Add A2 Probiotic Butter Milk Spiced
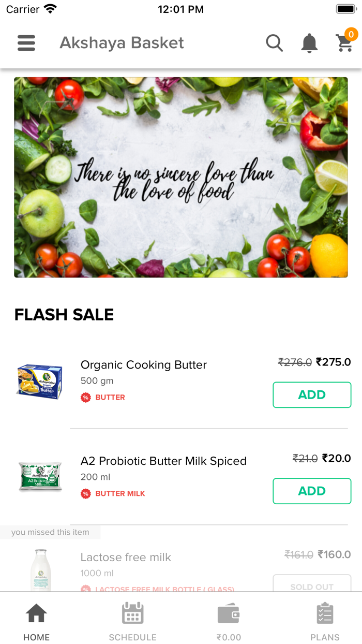 tap(312, 491)
